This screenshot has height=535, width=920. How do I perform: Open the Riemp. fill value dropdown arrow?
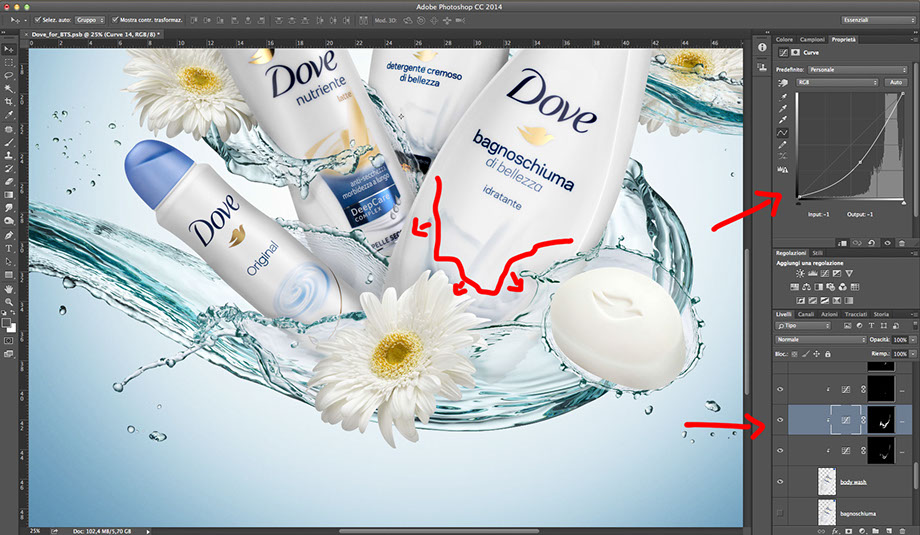(x=913, y=353)
